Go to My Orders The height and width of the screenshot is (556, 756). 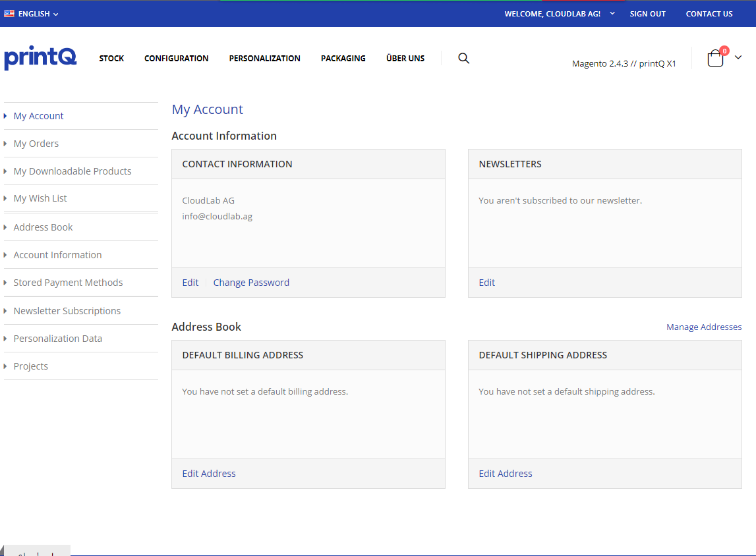pos(36,144)
